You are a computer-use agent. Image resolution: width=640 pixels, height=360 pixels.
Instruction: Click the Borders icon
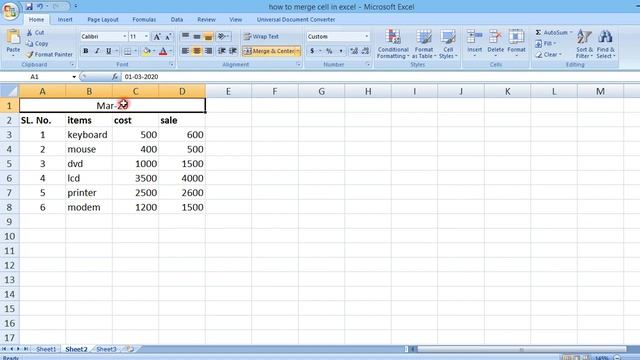[x=128, y=51]
